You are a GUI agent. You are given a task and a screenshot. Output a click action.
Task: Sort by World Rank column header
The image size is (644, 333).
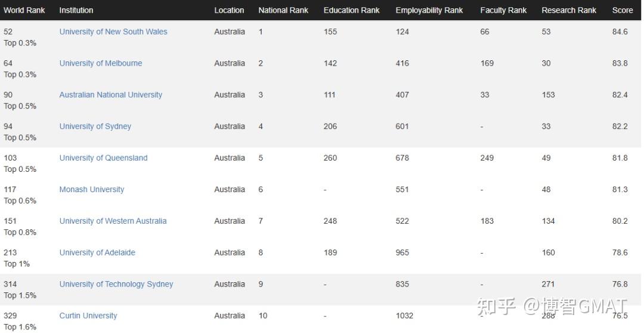(24, 10)
